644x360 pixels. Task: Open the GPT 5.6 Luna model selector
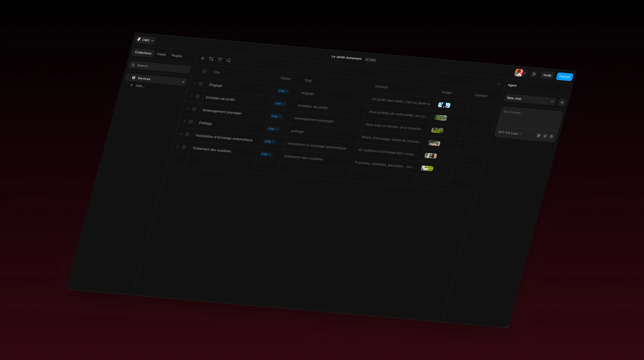[510, 133]
